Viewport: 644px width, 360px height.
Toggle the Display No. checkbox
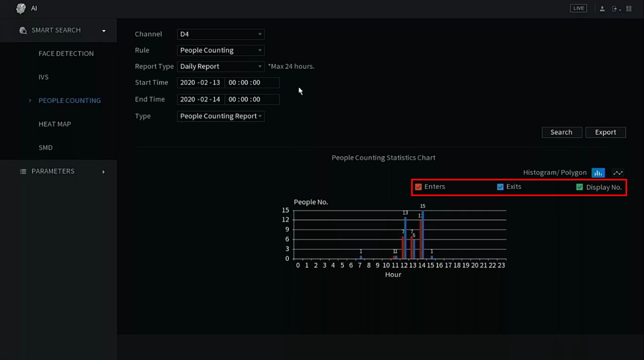[580, 187]
